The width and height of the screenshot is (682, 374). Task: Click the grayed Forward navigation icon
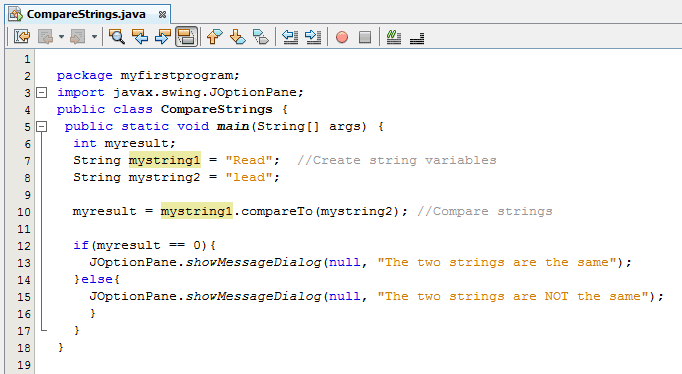click(78, 37)
